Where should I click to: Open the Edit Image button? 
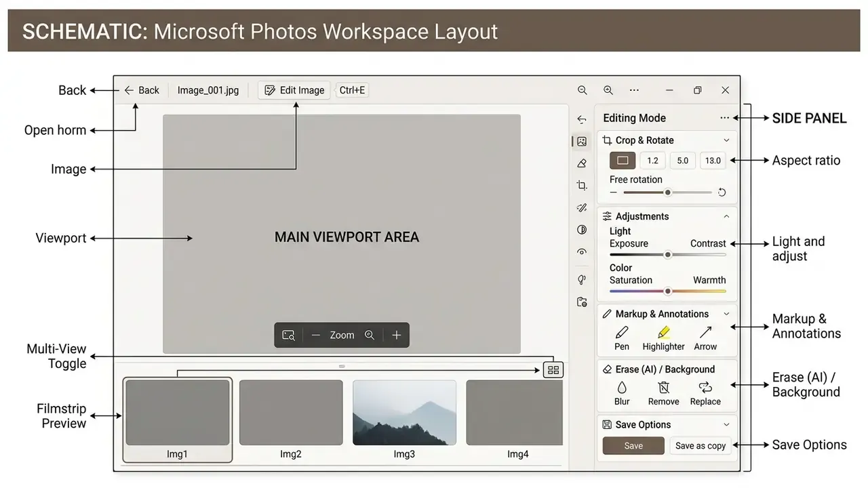tap(294, 90)
